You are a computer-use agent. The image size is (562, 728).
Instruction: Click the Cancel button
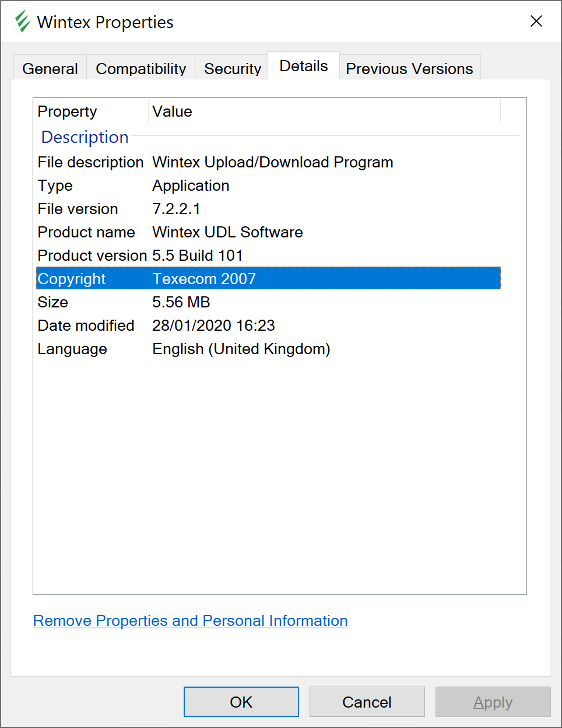367,702
